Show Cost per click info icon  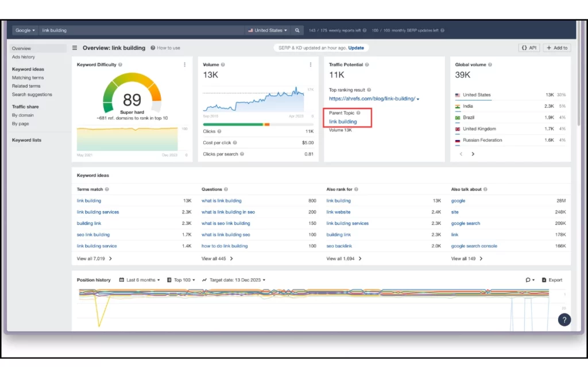click(x=235, y=143)
